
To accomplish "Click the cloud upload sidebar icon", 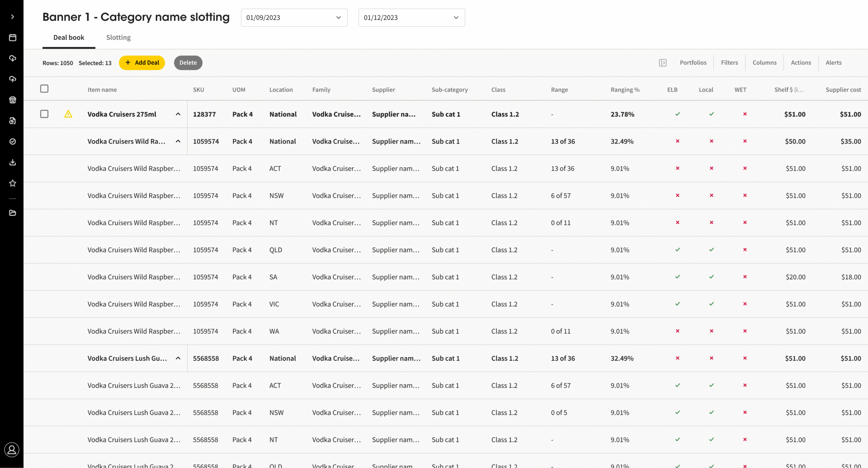I will point(13,79).
